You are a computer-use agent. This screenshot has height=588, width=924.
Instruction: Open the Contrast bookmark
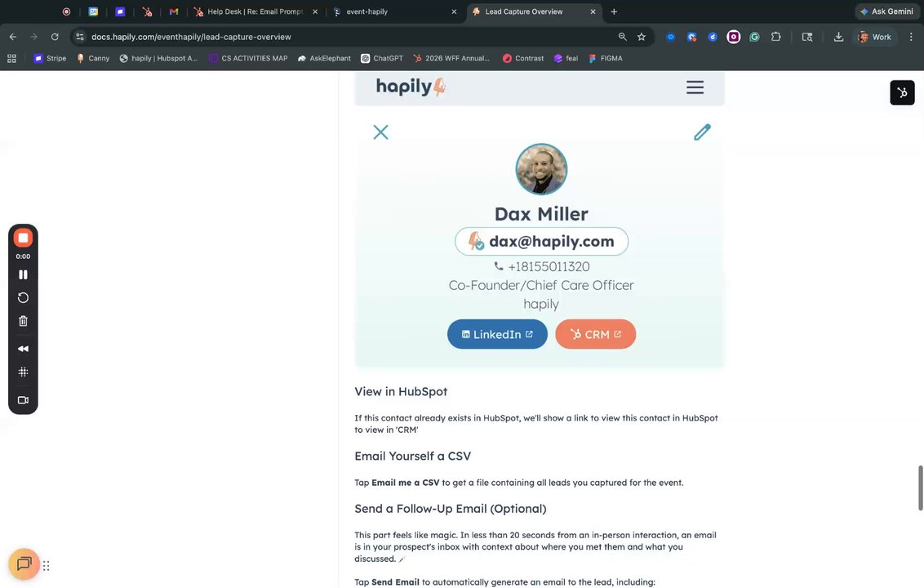523,58
